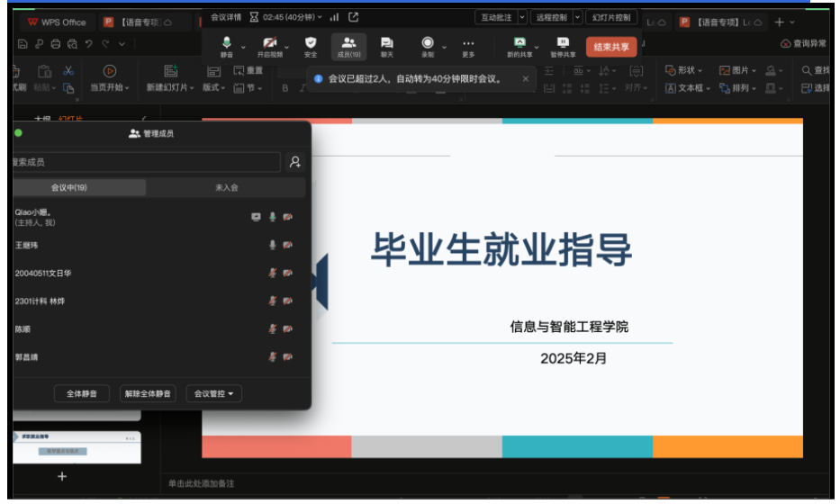
Task: Open 更多 three-dot options
Action: [x=468, y=42]
